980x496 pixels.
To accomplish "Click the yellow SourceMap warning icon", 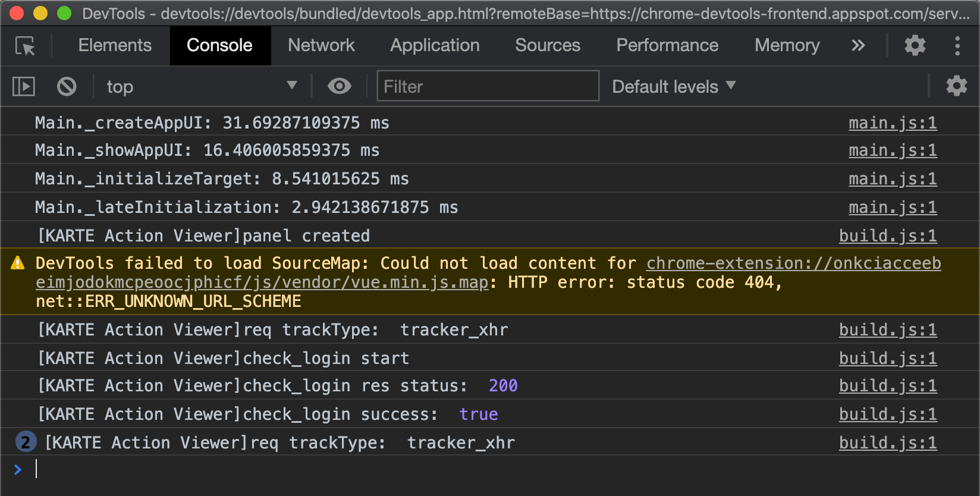I will coord(18,263).
